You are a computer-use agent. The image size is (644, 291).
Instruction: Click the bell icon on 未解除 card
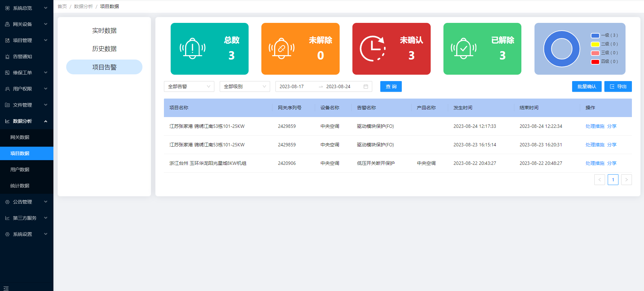pos(282,48)
